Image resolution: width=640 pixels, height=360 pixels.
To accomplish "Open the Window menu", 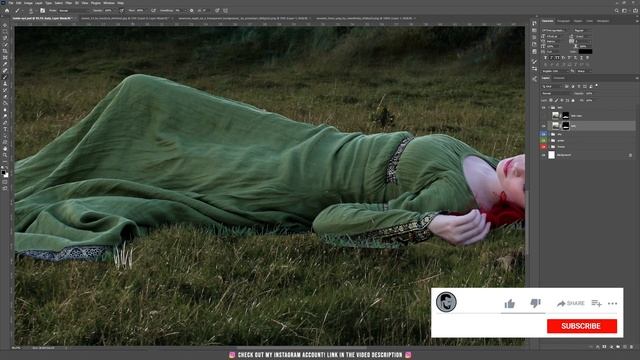I will [109, 3].
